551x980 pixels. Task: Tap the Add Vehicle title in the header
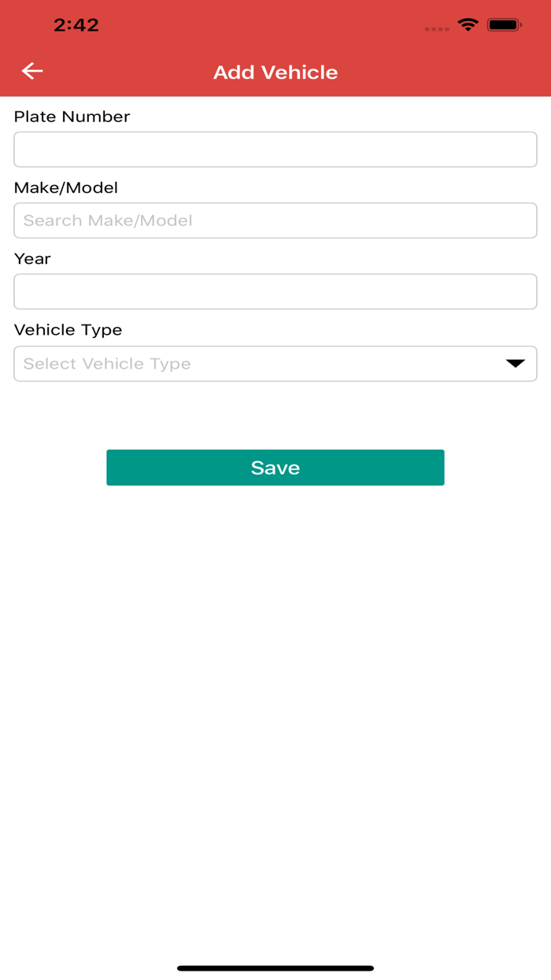(275, 72)
